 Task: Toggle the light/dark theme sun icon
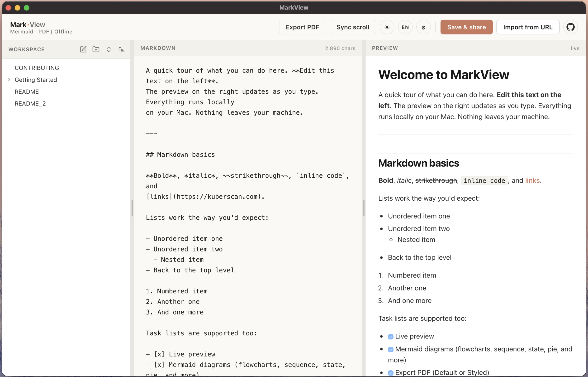387,27
